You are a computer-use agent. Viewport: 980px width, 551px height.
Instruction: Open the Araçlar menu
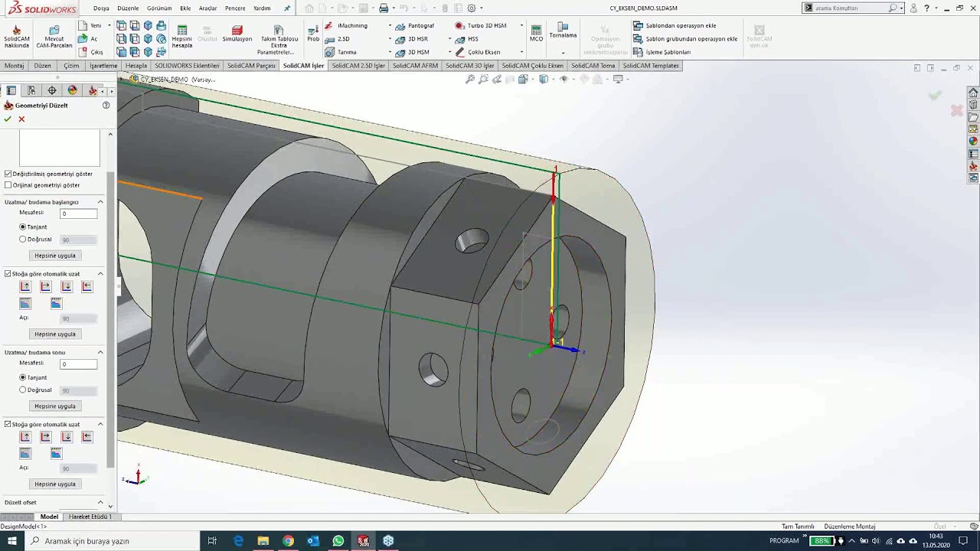coord(207,8)
